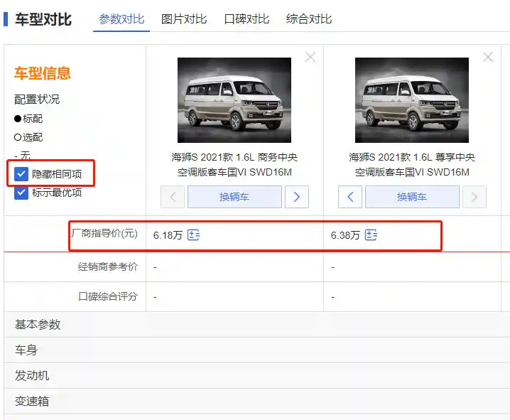Screen dimensions: 510x420
Task: Click price calculator icon next to 6.38万
Action: tap(371, 235)
